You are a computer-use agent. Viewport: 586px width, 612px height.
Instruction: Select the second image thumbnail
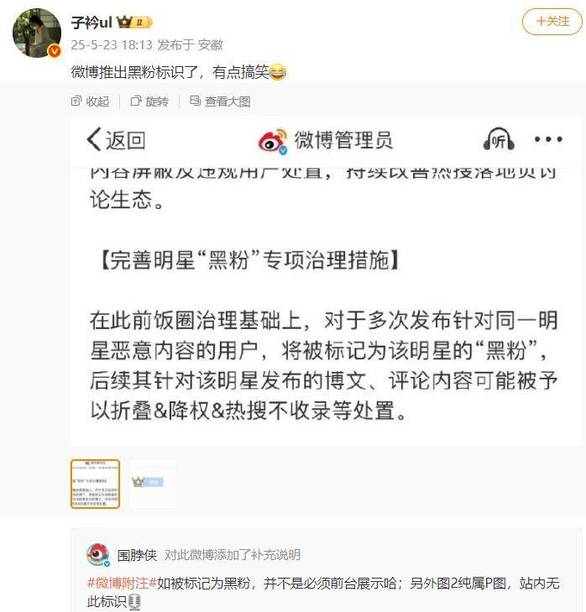151,484
